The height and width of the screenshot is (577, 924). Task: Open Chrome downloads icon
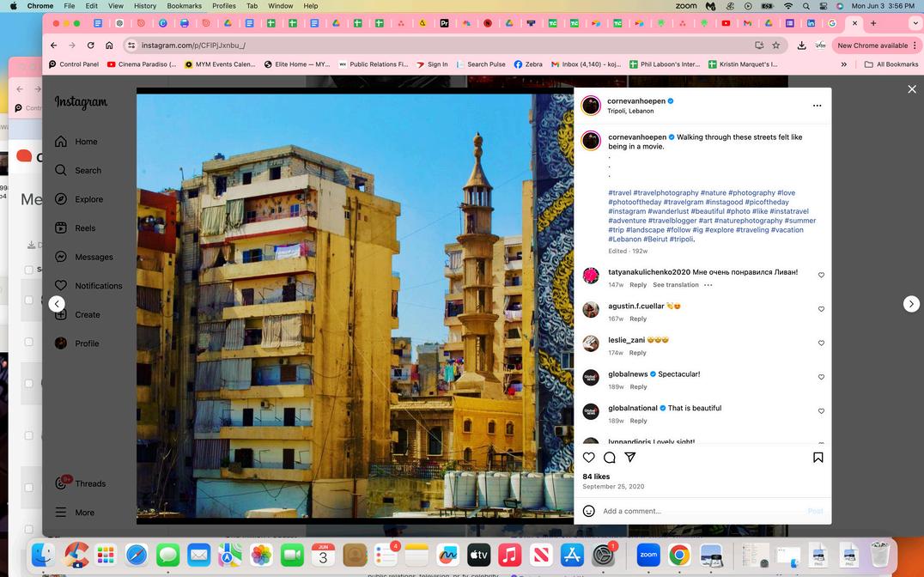point(801,46)
